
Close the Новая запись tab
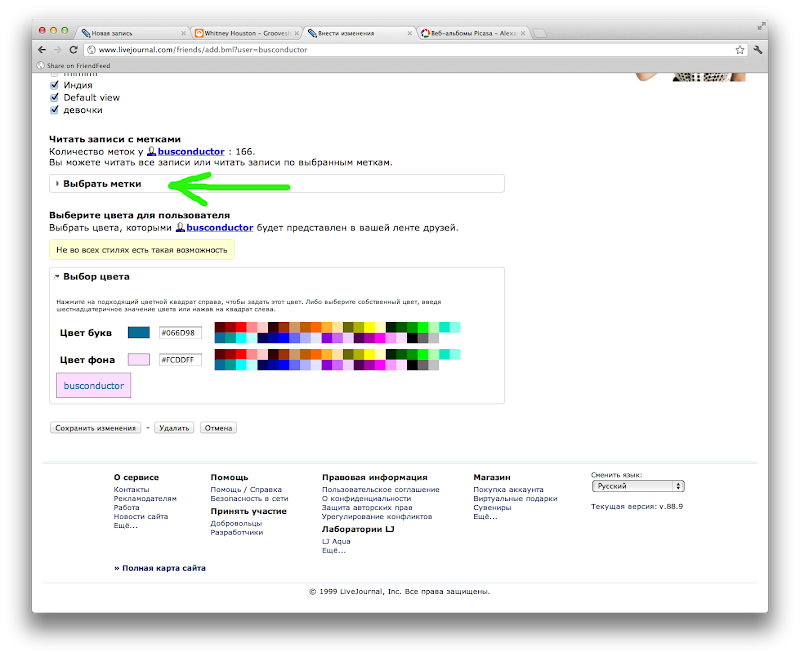(183, 33)
